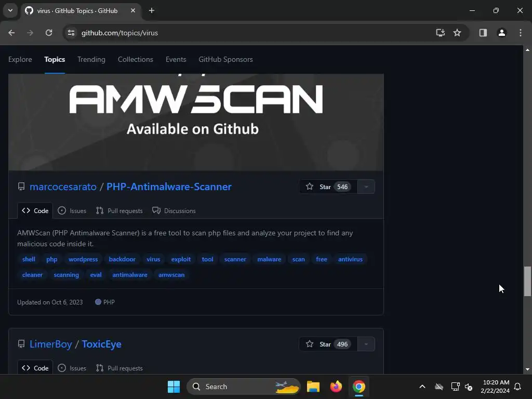The width and height of the screenshot is (532, 399).
Task: Open File Explorer from the taskbar
Action: [313, 387]
